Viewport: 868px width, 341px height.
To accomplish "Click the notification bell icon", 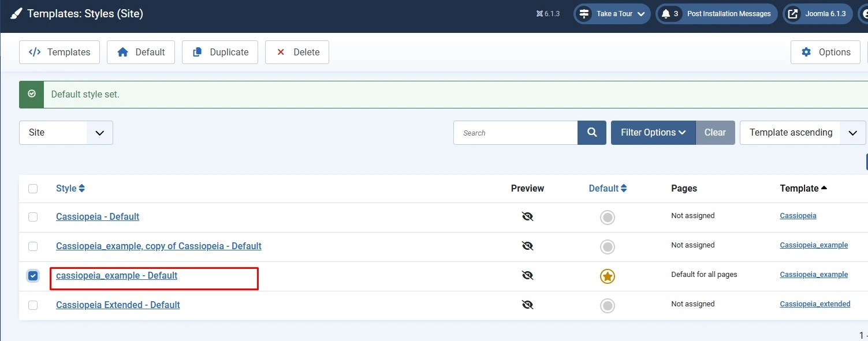I will coord(666,14).
